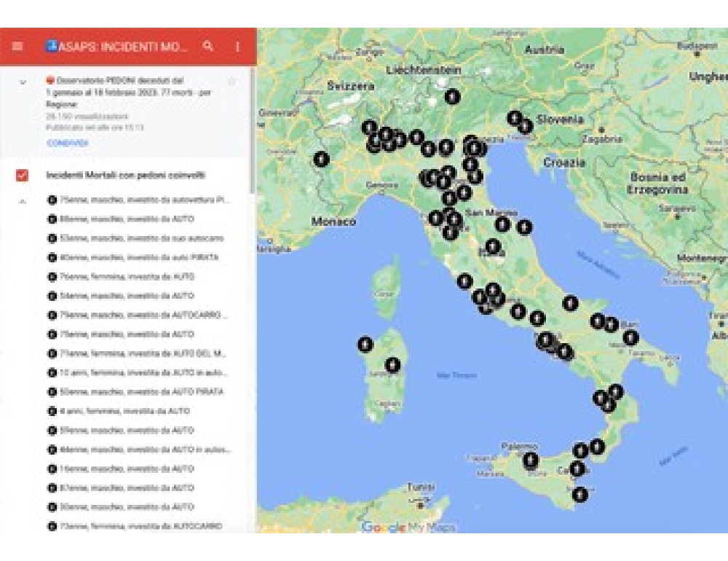Collapse the map description chevron
Screen dimensions: 728x561
[x=23, y=82]
